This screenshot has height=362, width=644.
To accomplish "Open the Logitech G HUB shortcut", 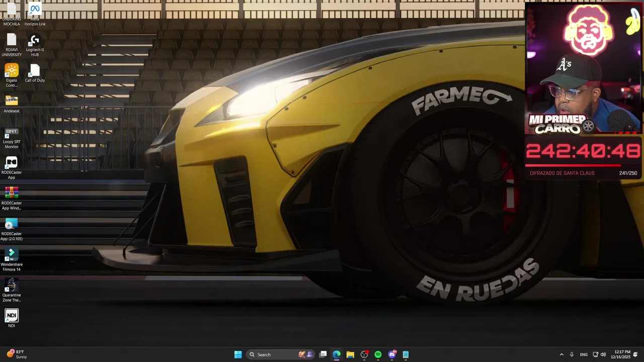I will click(x=35, y=45).
